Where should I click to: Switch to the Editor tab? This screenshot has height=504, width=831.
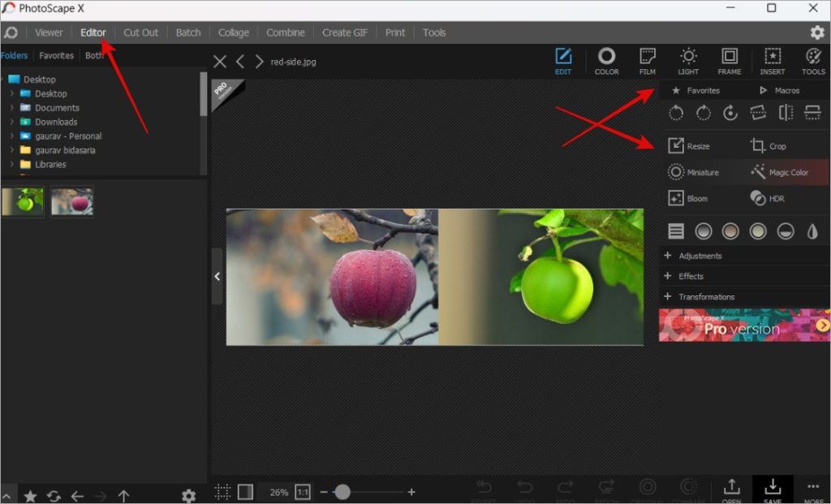click(x=93, y=32)
